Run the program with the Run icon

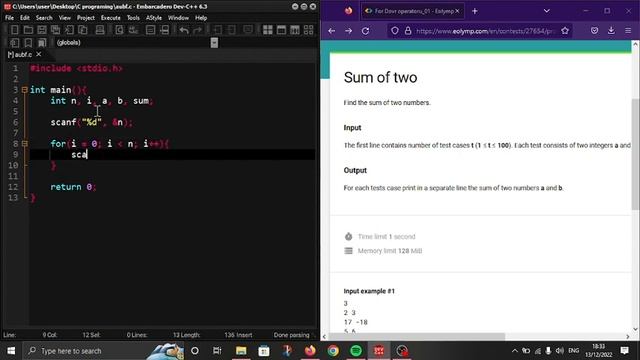click(x=281, y=30)
